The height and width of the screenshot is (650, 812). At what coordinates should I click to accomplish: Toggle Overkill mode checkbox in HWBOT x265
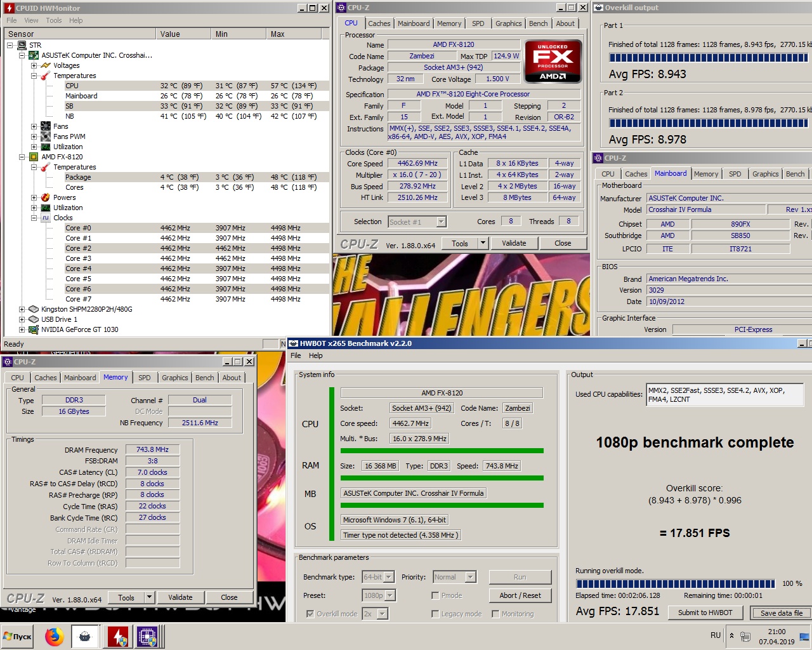[x=310, y=614]
